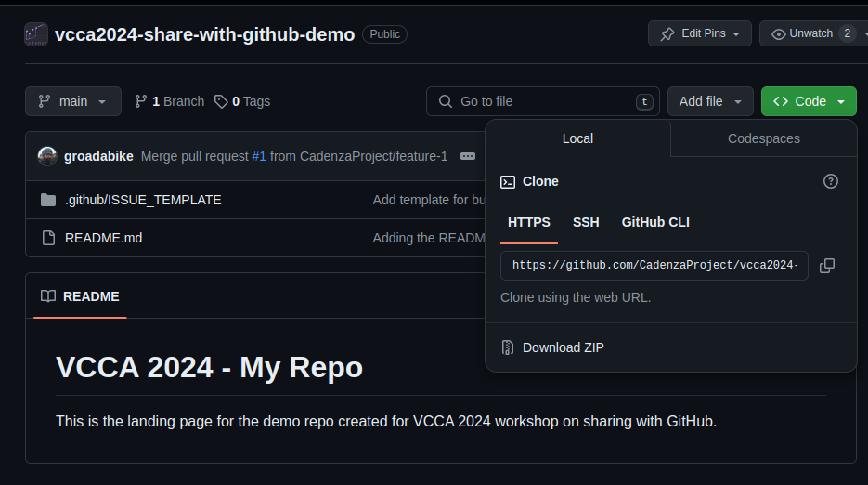Open the Edit Pins dropdown
Screen dimensions: 868x485
click(x=700, y=33)
